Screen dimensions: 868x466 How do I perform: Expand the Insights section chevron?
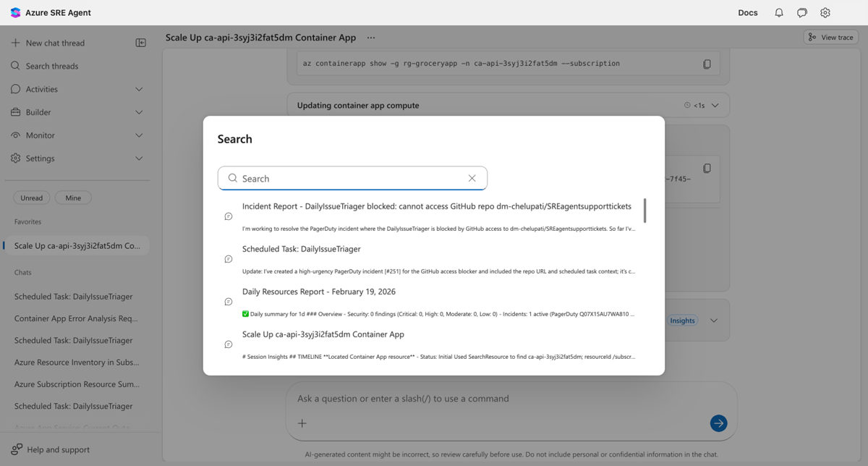tap(715, 321)
